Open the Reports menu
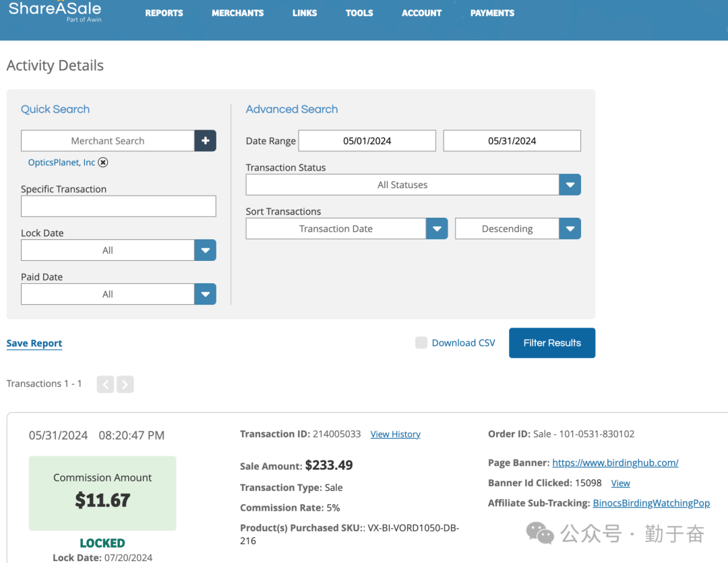The height and width of the screenshot is (563, 728). (164, 13)
